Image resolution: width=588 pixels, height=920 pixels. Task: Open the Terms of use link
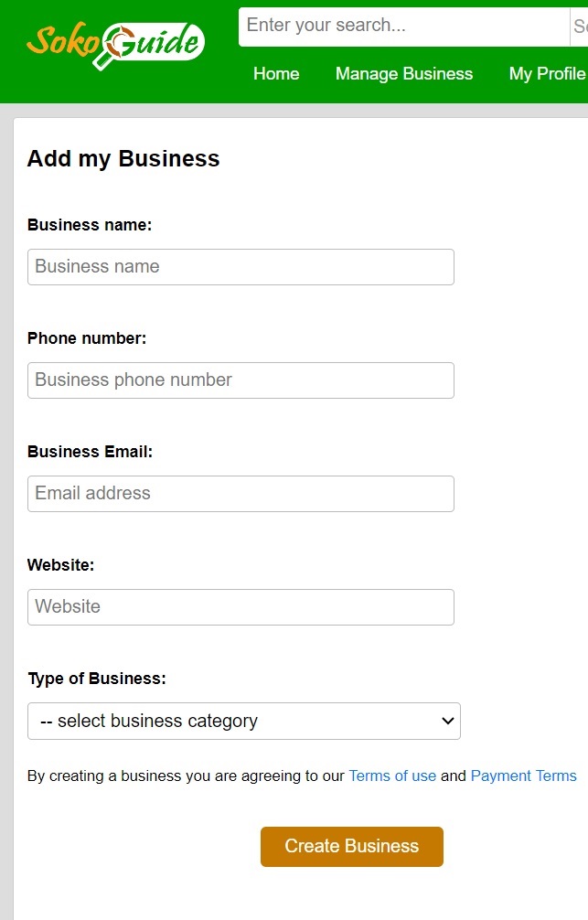point(392,776)
